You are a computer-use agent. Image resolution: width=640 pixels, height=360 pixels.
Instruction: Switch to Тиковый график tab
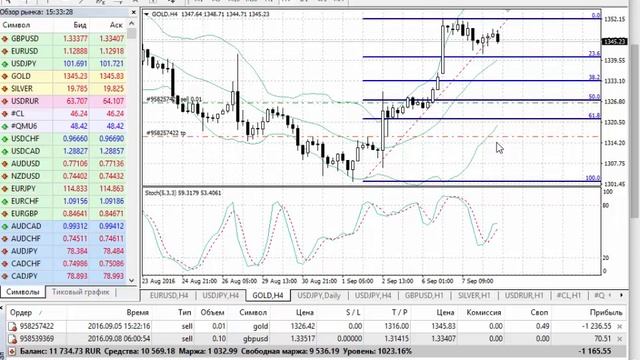pyautogui.click(x=80, y=292)
